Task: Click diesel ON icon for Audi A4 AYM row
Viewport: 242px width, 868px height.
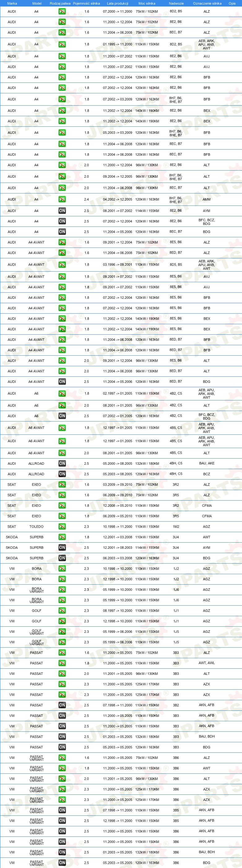Action: pyautogui.click(x=62, y=211)
